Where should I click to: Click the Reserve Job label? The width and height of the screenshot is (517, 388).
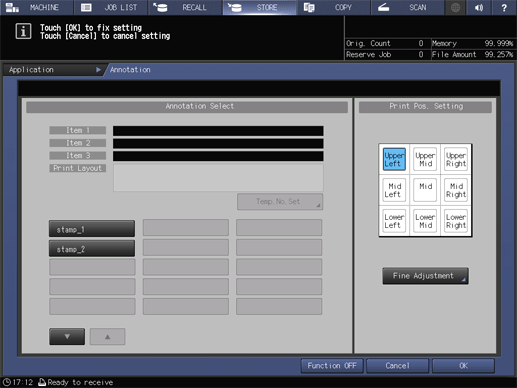[368, 55]
